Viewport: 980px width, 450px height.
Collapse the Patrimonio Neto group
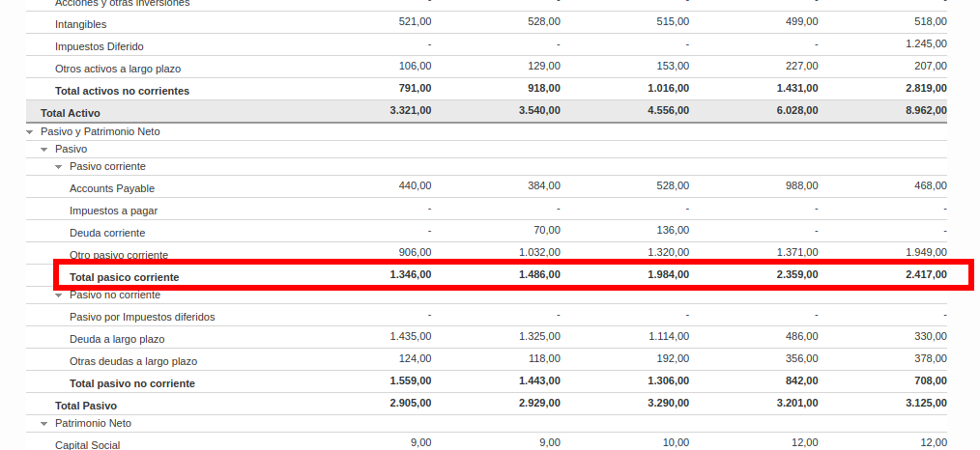point(44,424)
